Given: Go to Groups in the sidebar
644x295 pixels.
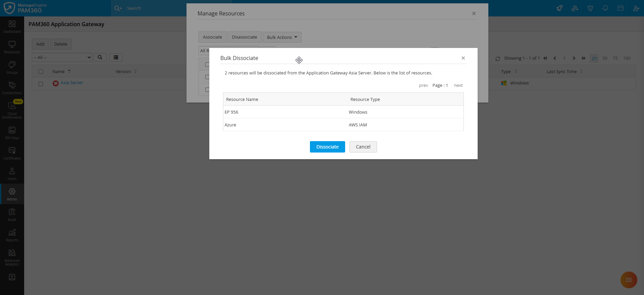Looking at the screenshot, I should click(x=12, y=67).
